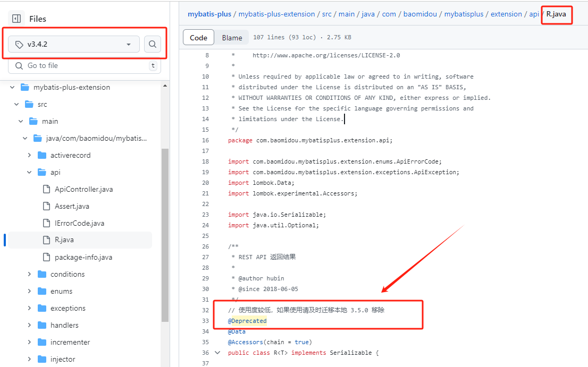The image size is (588, 367).
Task: Click the IErrorCode.java file icon
Action: 46,223
